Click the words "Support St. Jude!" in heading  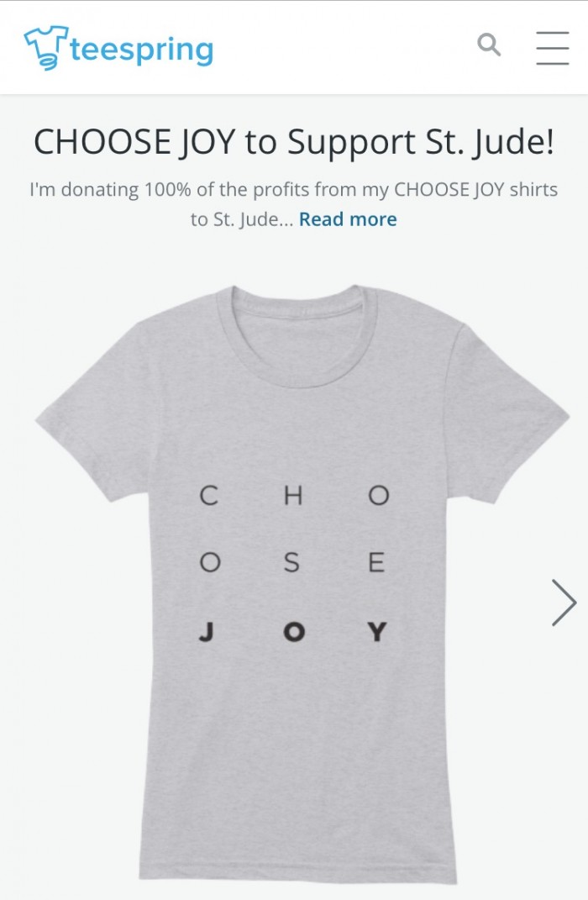click(421, 142)
